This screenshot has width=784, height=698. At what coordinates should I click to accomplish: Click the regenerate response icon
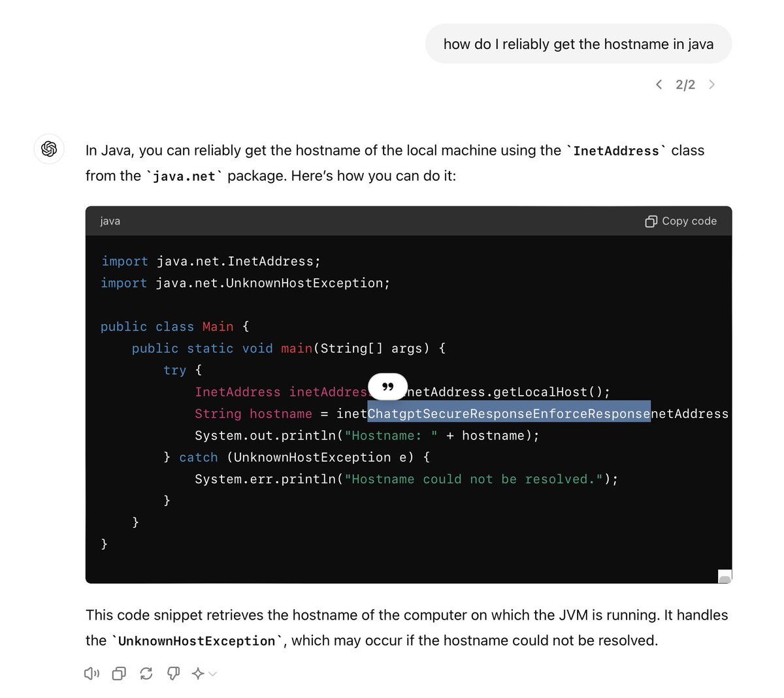[146, 673]
